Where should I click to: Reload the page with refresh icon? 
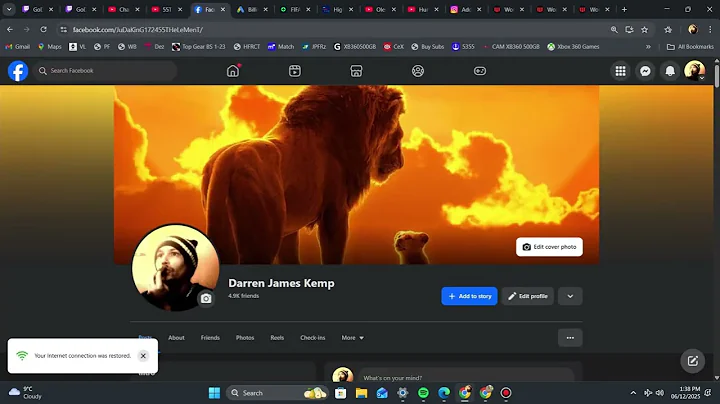pyautogui.click(x=43, y=29)
